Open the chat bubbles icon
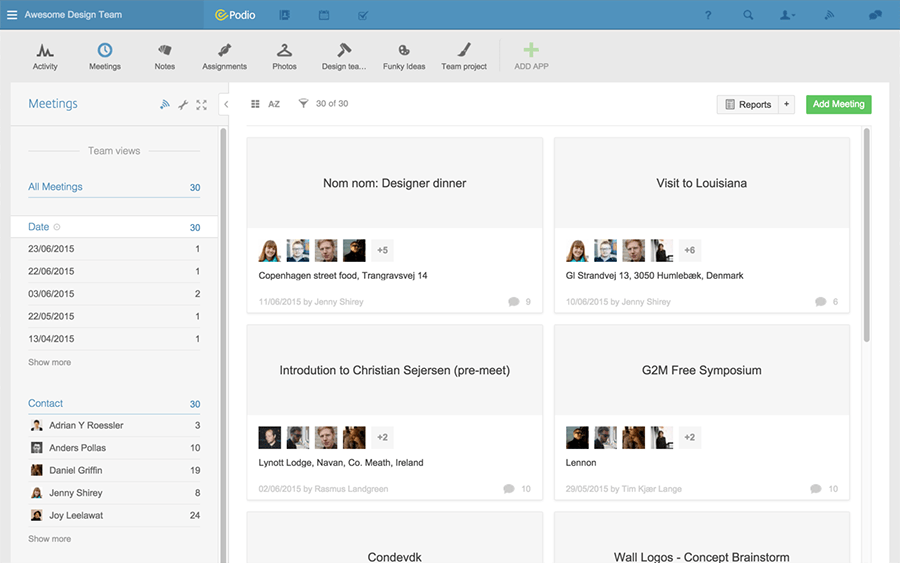This screenshot has height=563, width=900. point(875,15)
